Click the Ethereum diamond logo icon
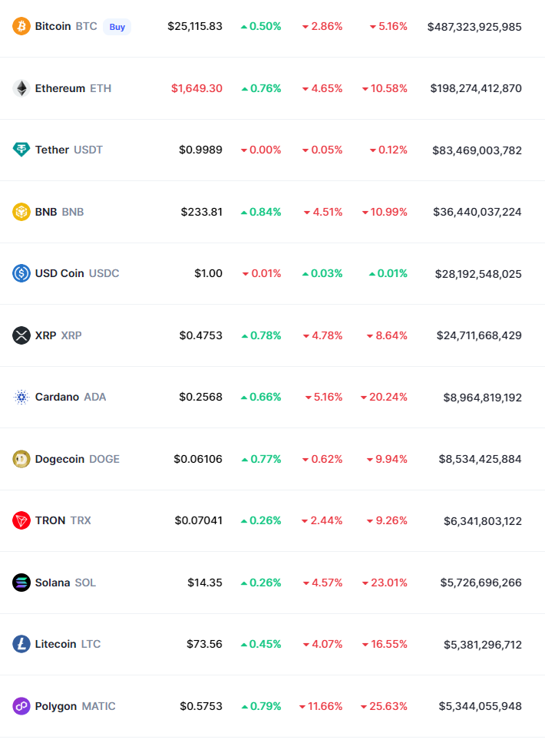 coord(21,88)
